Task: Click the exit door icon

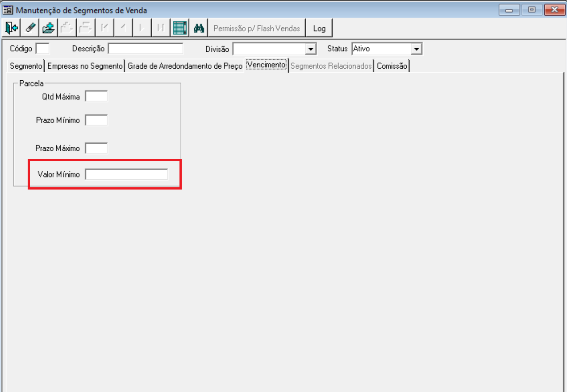Action: click(x=12, y=28)
